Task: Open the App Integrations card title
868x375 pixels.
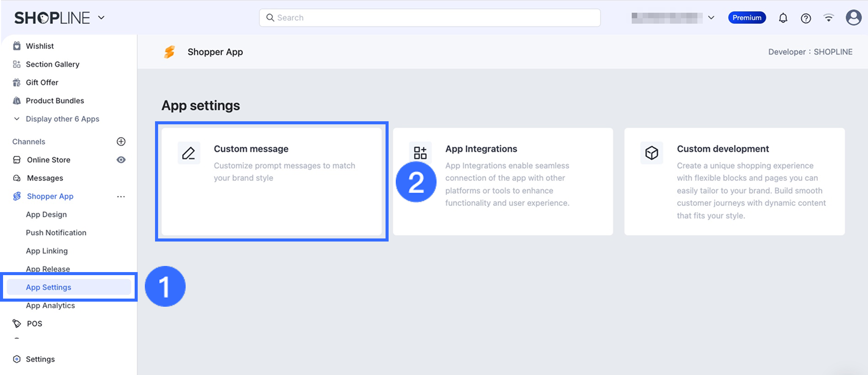Action: click(x=481, y=149)
